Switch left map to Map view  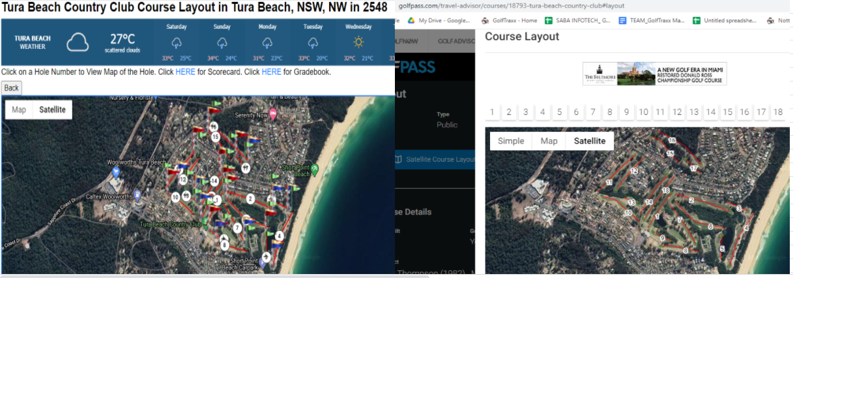(19, 110)
